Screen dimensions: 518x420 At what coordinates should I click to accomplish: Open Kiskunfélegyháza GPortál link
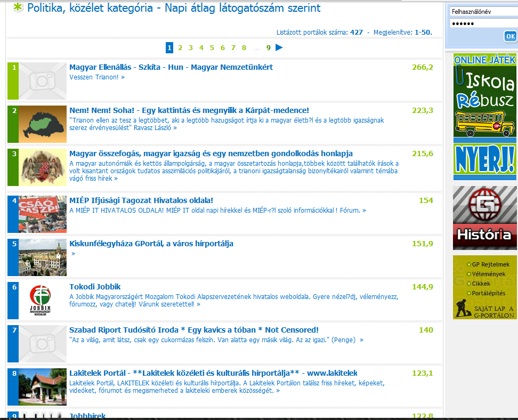pos(151,244)
